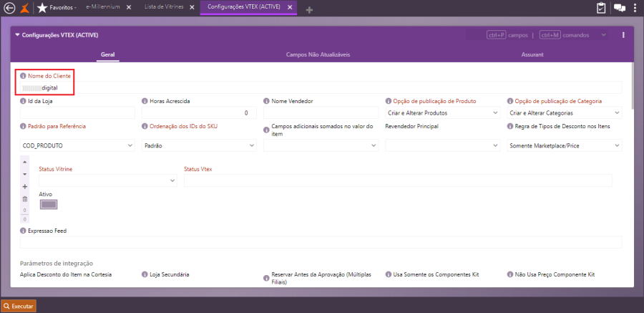Collapse the Configurações VTEX (ACTIVE) panel
The width and height of the screenshot is (644, 313).
click(17, 35)
